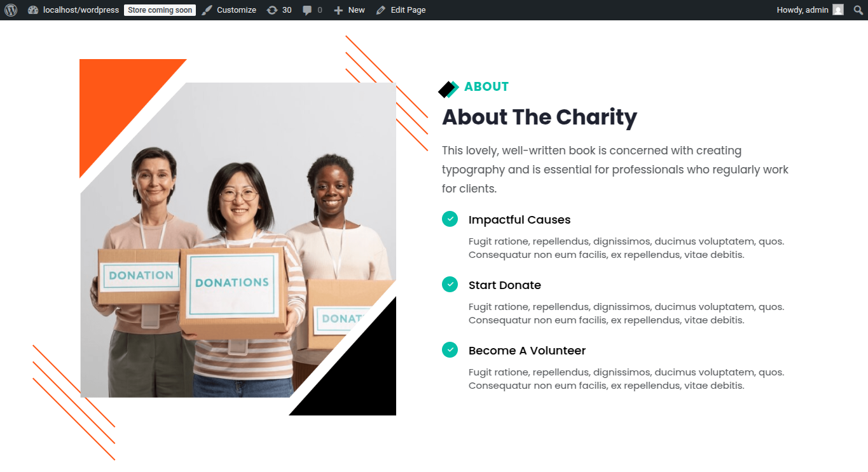Click the teal check icon beside Impactful Causes
Viewport: 868px width, 472px height.
tap(450, 219)
